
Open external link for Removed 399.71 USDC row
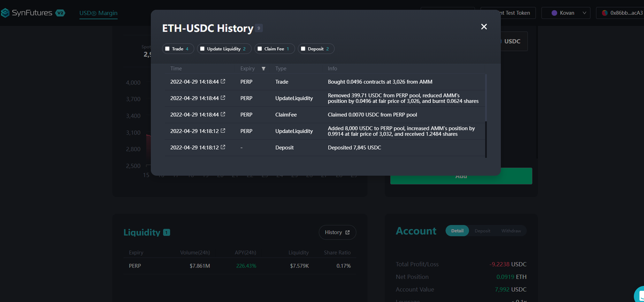(223, 98)
